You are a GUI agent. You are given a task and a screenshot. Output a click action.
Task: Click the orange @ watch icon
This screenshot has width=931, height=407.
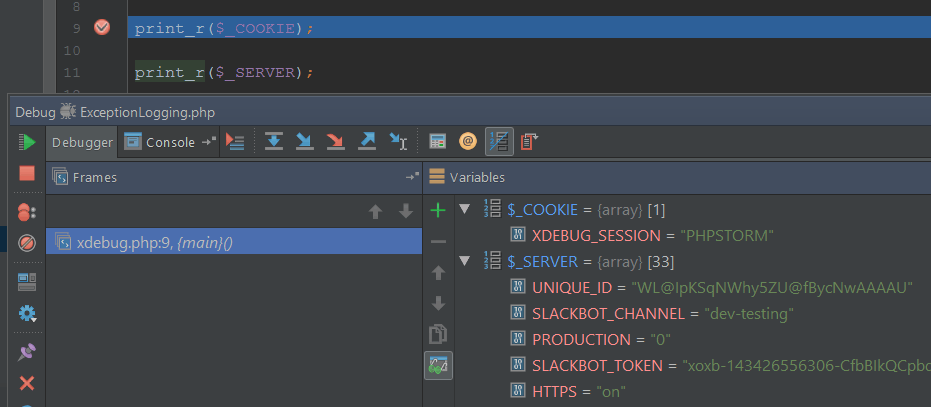coord(468,141)
